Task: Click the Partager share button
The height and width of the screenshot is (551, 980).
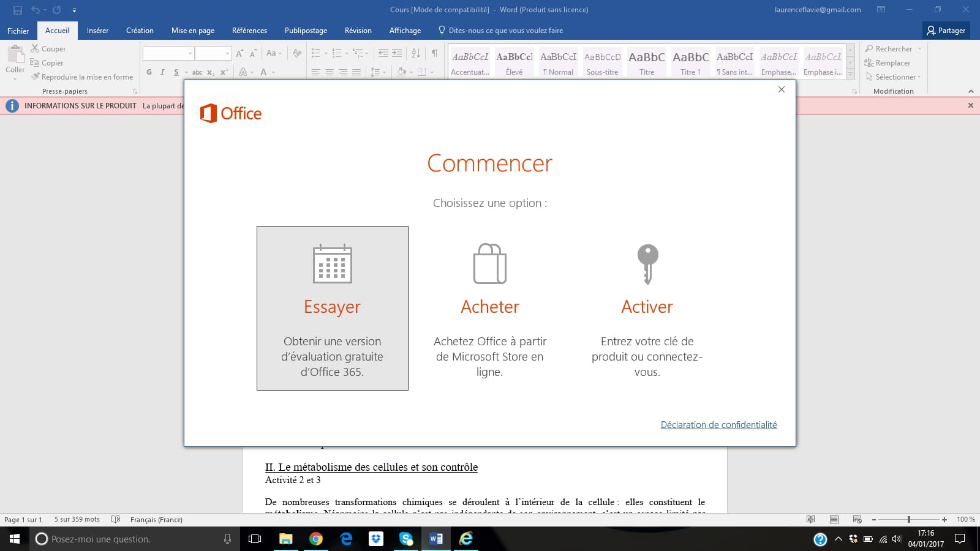Action: [x=946, y=31]
